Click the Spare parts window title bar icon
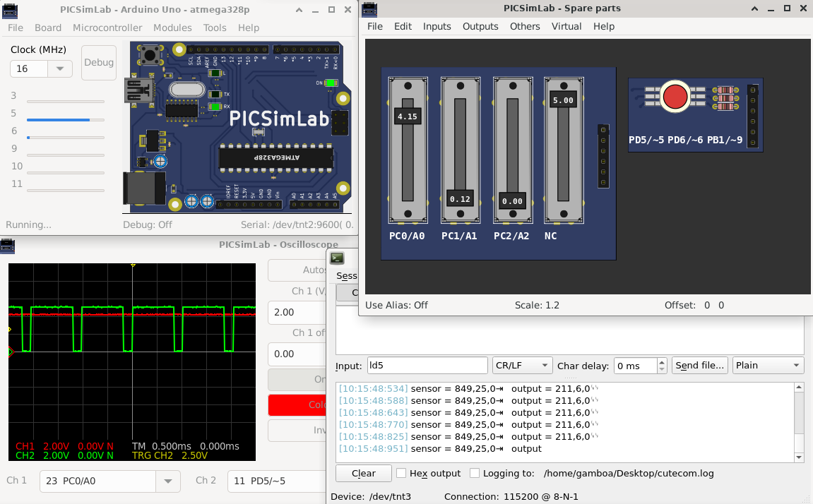 368,8
